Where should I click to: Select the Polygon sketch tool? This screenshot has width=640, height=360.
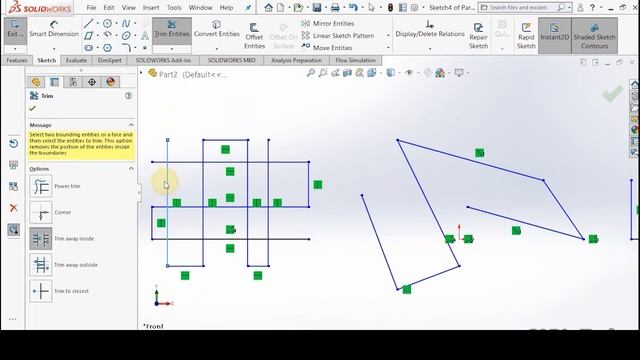tap(107, 48)
